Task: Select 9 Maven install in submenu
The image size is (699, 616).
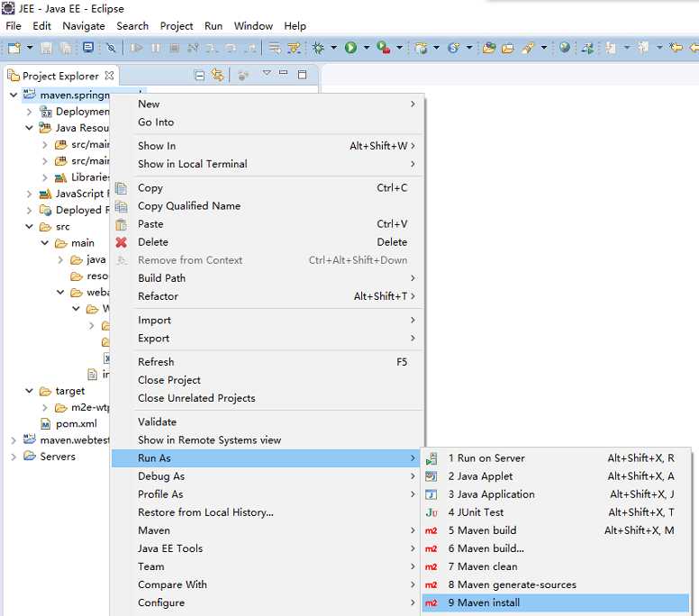Action: pyautogui.click(x=556, y=603)
